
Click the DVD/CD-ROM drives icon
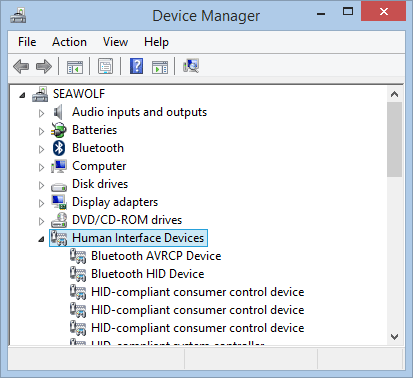point(59,220)
